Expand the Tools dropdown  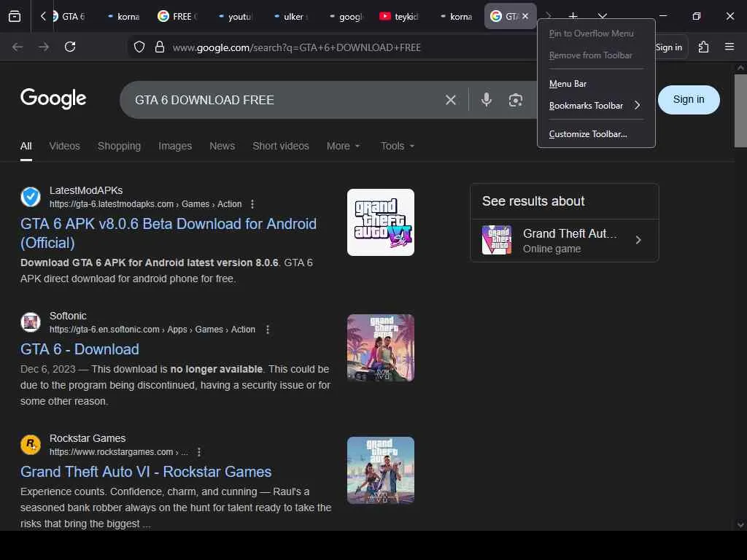pyautogui.click(x=398, y=146)
